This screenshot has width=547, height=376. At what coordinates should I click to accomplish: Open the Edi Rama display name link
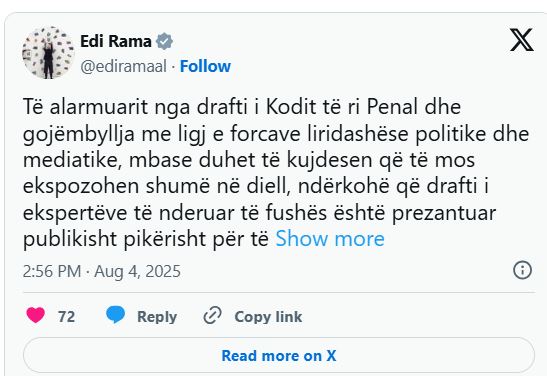pyautogui.click(x=116, y=41)
